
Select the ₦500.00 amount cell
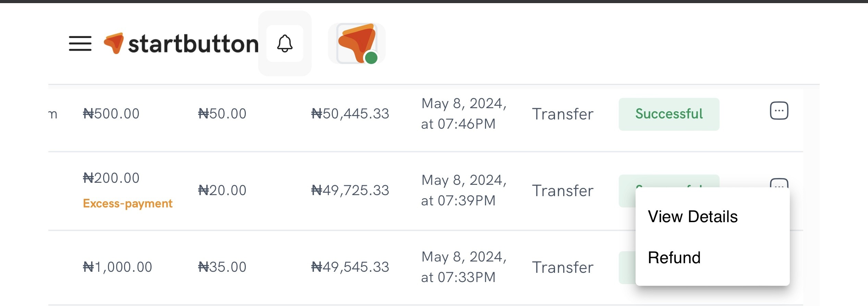coord(111,114)
